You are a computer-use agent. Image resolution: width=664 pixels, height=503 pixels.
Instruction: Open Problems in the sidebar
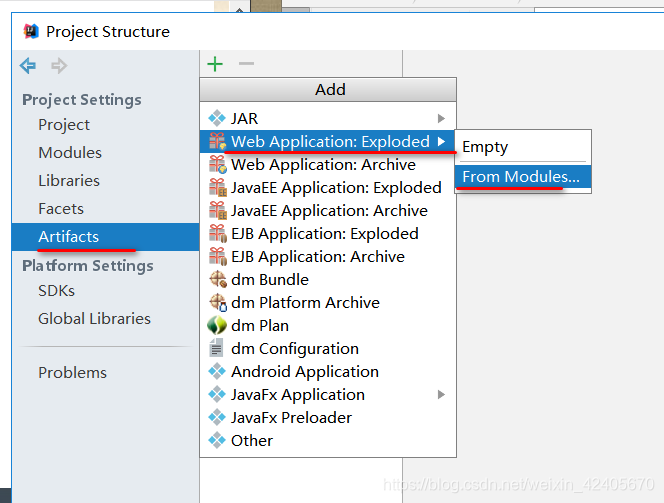tap(105, 373)
